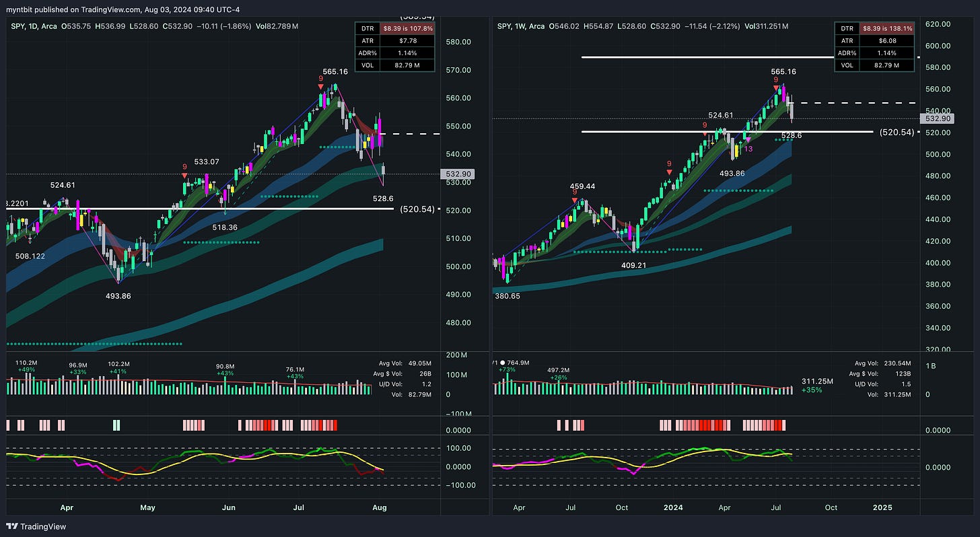Click the ATR $6.08 row in weekly table
Screen dimensions: 980x537
point(875,40)
